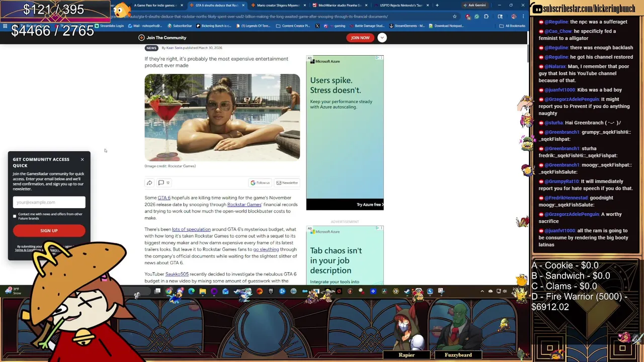Select the GTA 6 sleuths deduce tab
Image resolution: width=644 pixels, height=362 pixels.
pyautogui.click(x=216, y=5)
